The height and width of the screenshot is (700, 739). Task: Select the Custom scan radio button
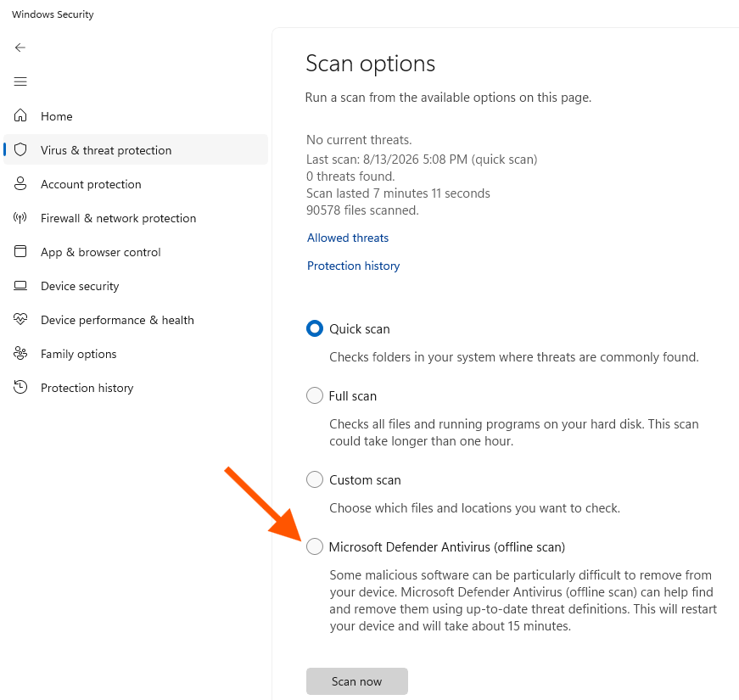pyautogui.click(x=315, y=479)
